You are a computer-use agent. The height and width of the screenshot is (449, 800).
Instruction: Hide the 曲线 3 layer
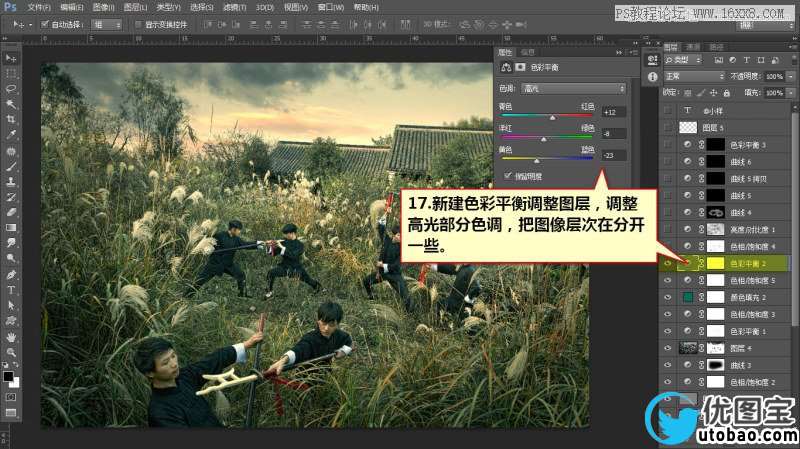click(668, 365)
